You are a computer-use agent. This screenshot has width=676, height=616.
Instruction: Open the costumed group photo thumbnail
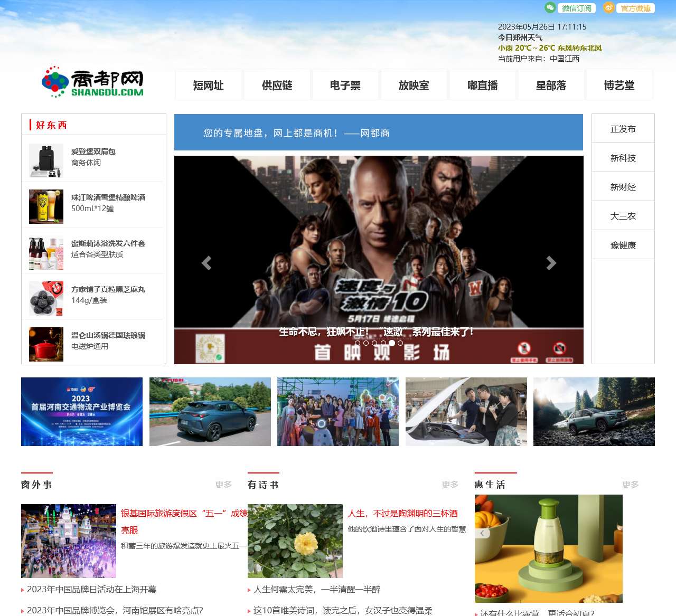[338, 412]
